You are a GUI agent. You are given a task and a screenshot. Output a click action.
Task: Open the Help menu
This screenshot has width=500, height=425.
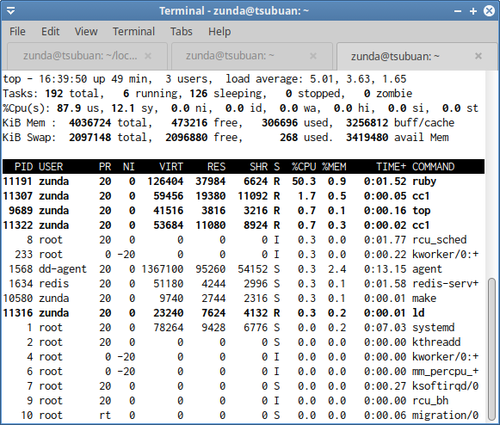219,31
